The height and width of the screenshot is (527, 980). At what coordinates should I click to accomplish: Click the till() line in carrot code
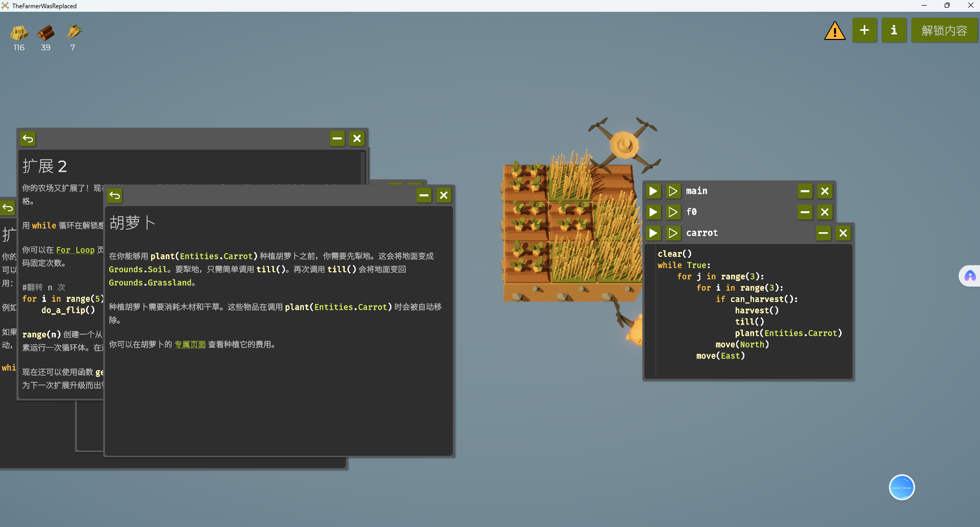click(749, 321)
